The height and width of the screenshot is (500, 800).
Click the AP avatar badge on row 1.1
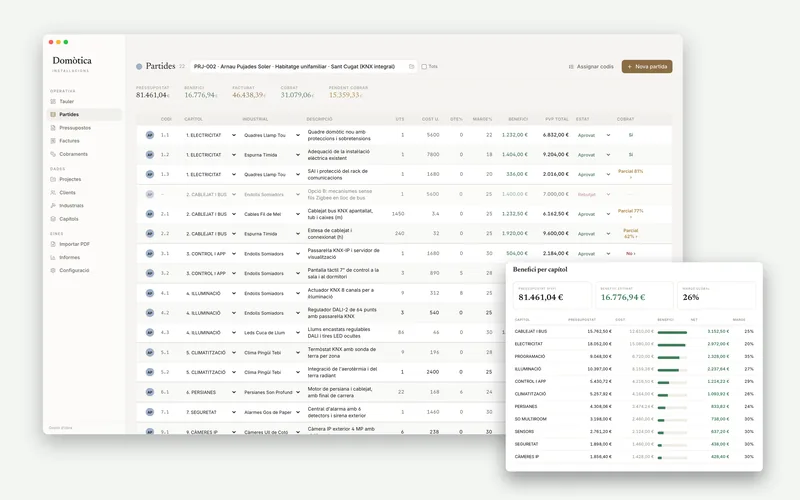pyautogui.click(x=149, y=135)
